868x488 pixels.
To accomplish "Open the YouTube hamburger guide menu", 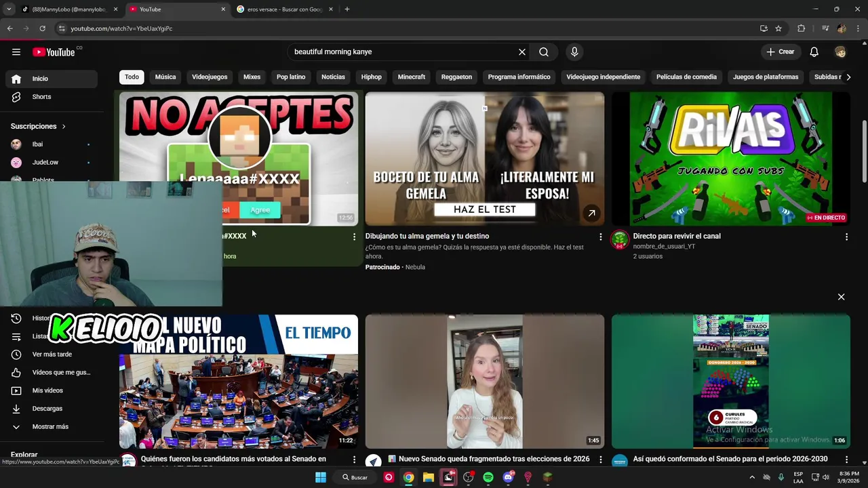I will click(x=16, y=52).
